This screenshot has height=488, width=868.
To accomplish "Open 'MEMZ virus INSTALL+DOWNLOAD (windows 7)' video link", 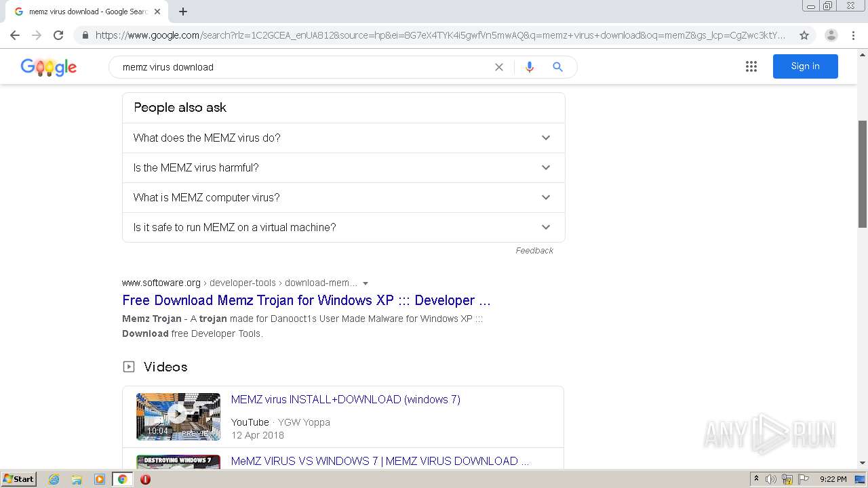I will click(346, 399).
